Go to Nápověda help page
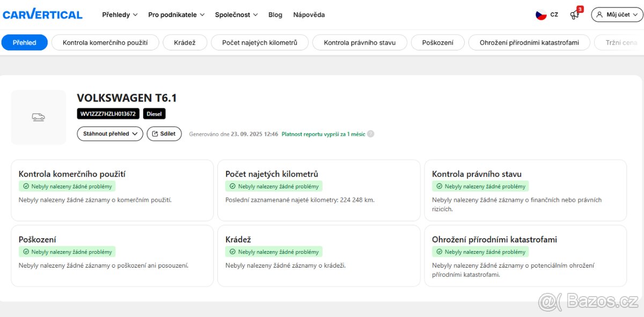 tap(309, 15)
